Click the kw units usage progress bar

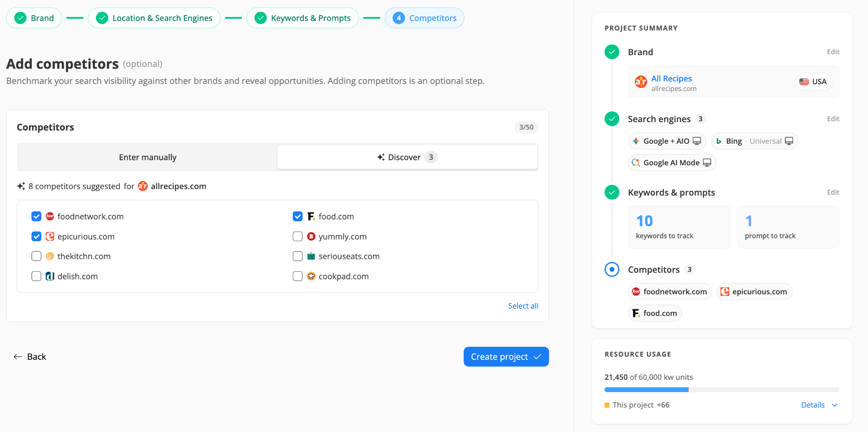click(x=722, y=390)
